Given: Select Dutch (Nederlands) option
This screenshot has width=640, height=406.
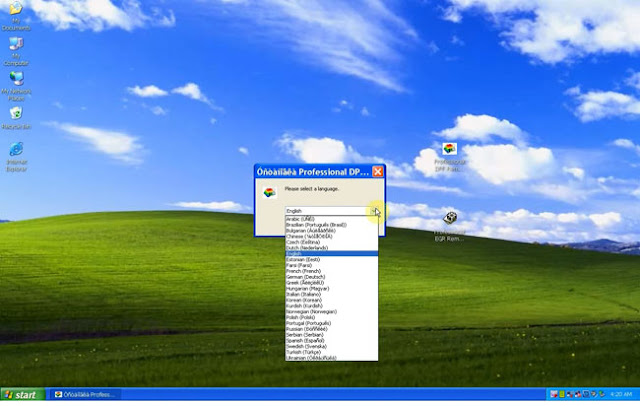Looking at the screenshot, I should tap(331, 248).
